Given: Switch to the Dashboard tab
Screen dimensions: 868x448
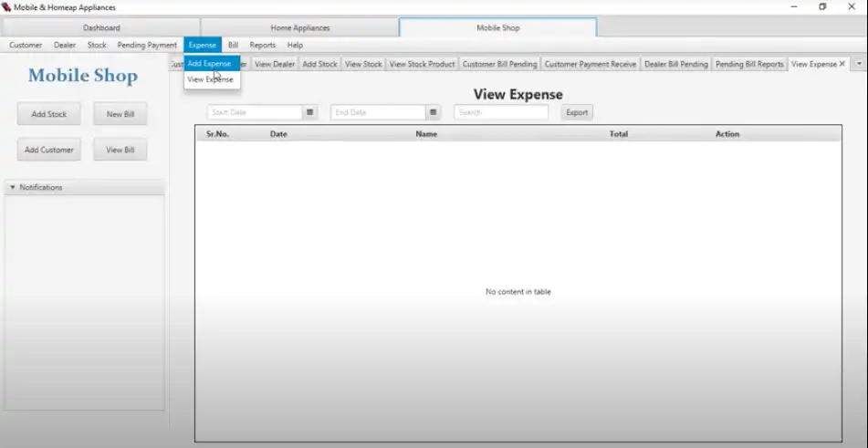Looking at the screenshot, I should click(101, 27).
